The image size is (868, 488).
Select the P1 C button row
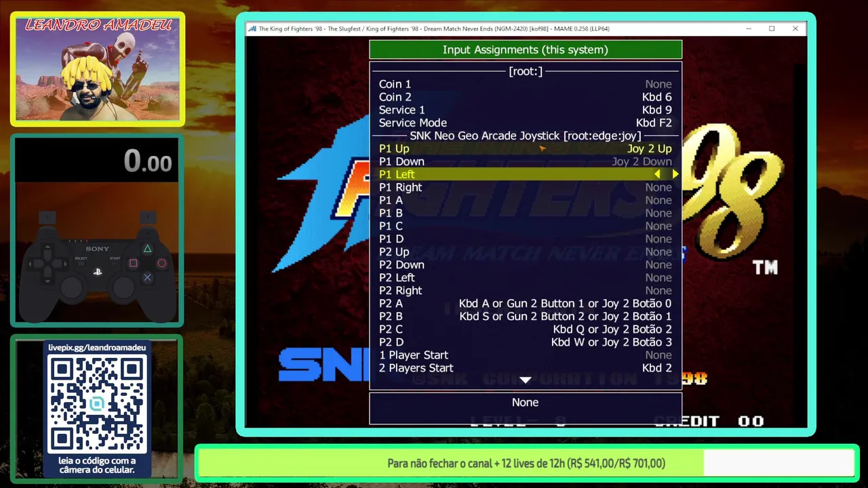click(x=526, y=226)
